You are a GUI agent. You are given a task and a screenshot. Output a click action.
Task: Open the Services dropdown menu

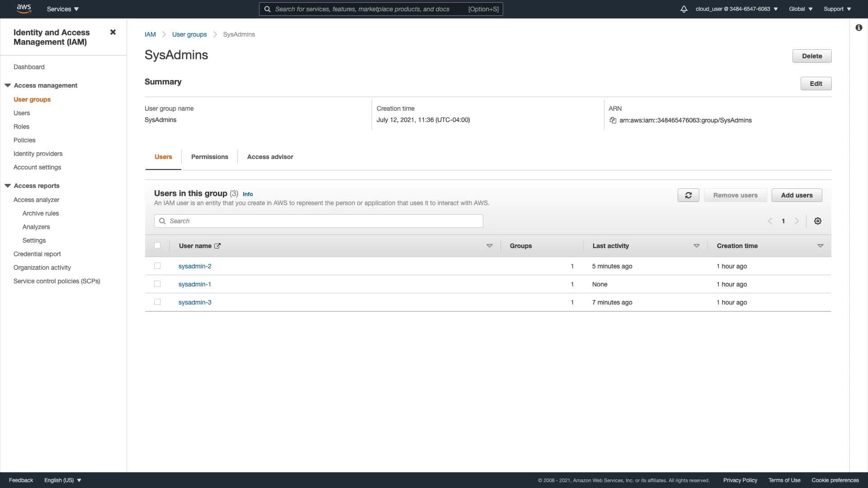tap(62, 9)
